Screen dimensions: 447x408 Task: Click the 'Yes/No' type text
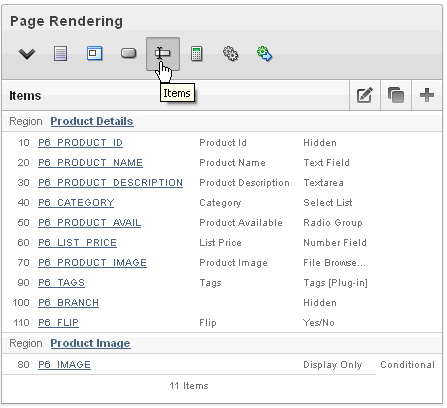pos(319,323)
